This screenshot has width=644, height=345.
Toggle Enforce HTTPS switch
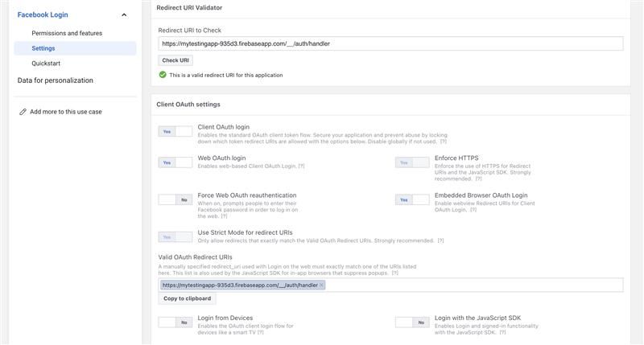(x=412, y=162)
